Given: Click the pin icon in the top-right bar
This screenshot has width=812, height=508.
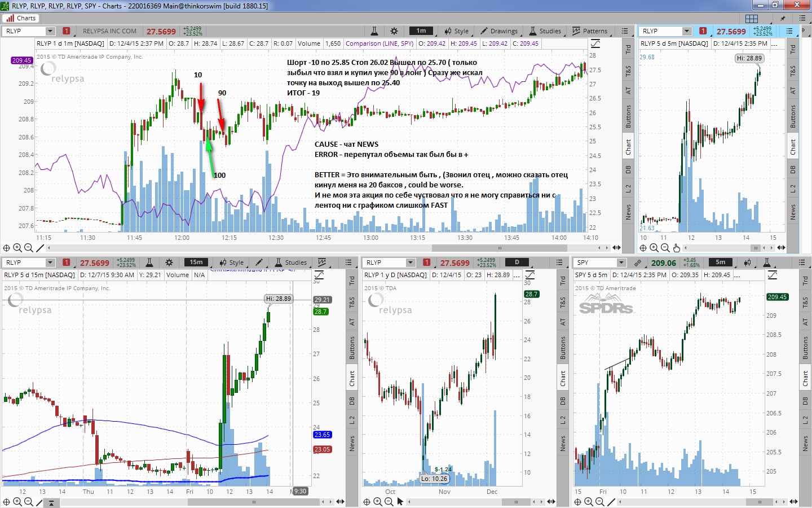Looking at the screenshot, I should click(x=783, y=18).
